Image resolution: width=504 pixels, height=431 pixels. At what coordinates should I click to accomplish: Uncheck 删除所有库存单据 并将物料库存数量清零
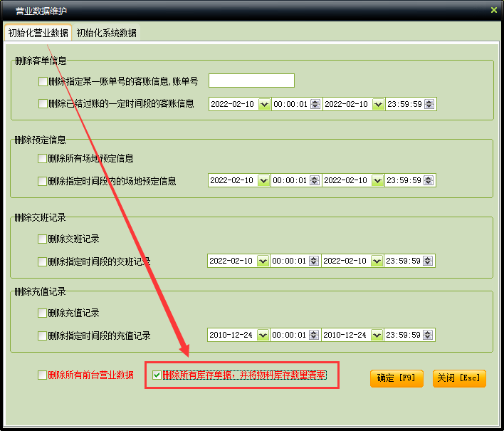point(157,375)
